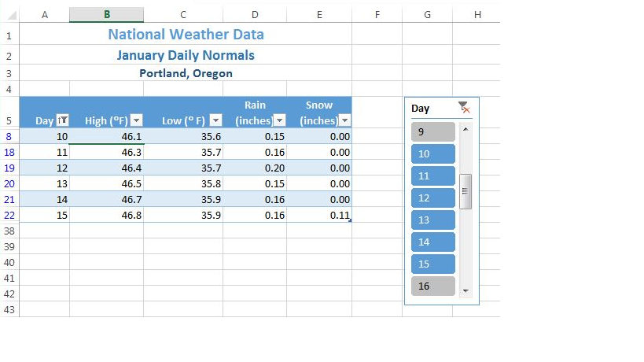Select column G header
This screenshot has height=362, width=644.
point(427,15)
